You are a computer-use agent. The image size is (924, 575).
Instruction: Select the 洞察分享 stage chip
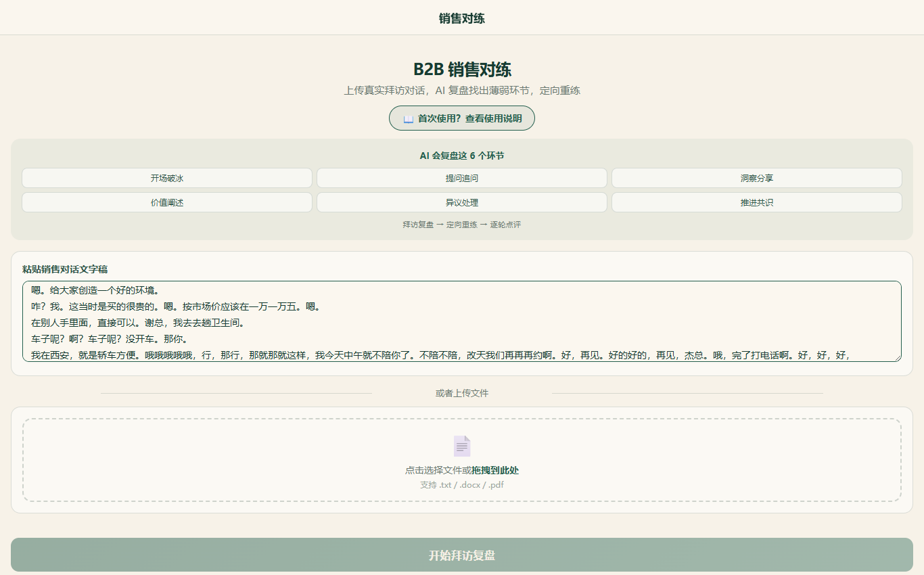click(757, 178)
